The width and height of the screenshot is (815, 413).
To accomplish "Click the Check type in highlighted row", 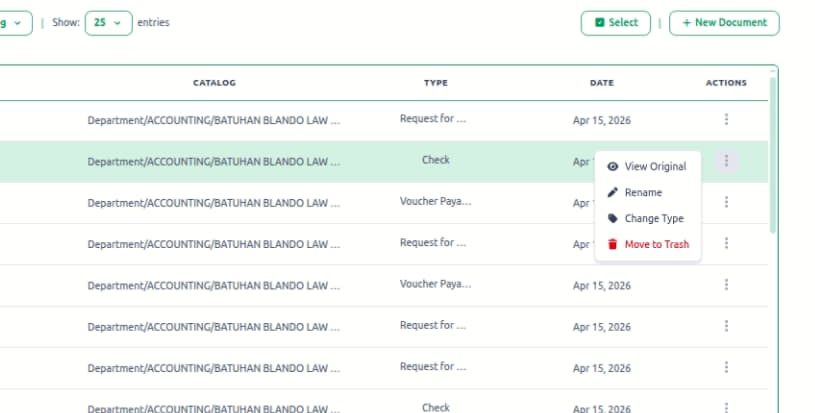I will [436, 160].
